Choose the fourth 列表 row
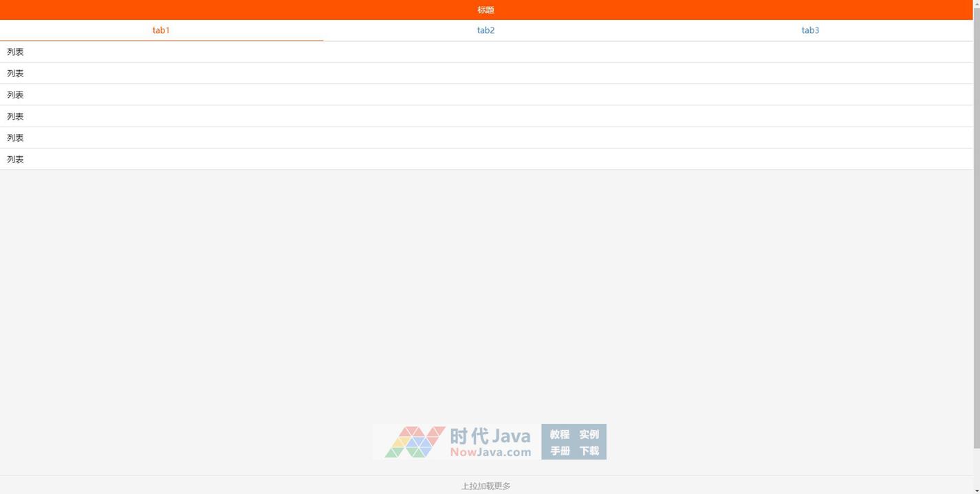Screen dimensions: 980x494 [15, 116]
